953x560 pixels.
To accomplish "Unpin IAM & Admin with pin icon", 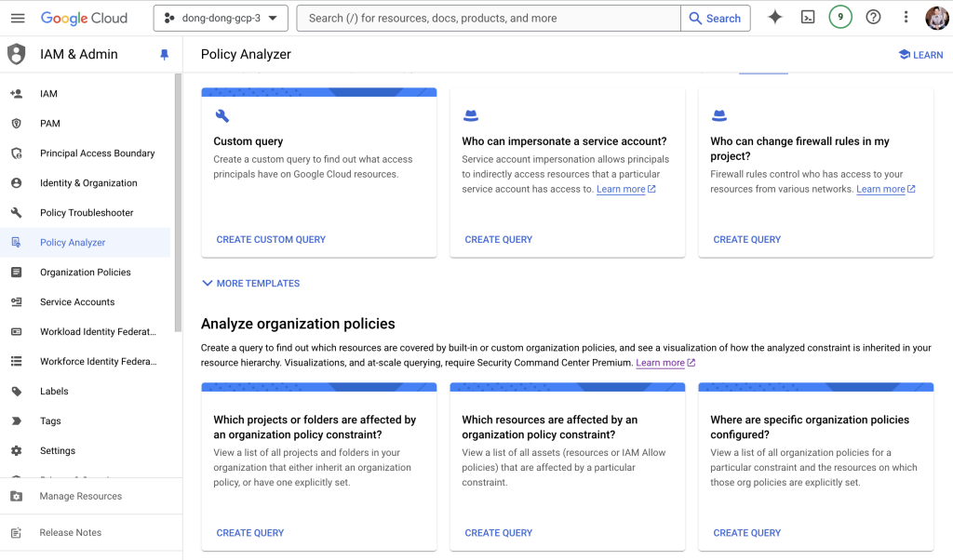I will pos(164,55).
